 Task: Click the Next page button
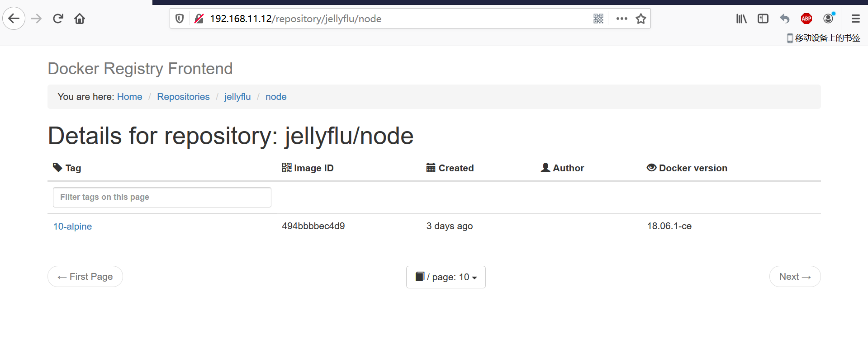[795, 277]
